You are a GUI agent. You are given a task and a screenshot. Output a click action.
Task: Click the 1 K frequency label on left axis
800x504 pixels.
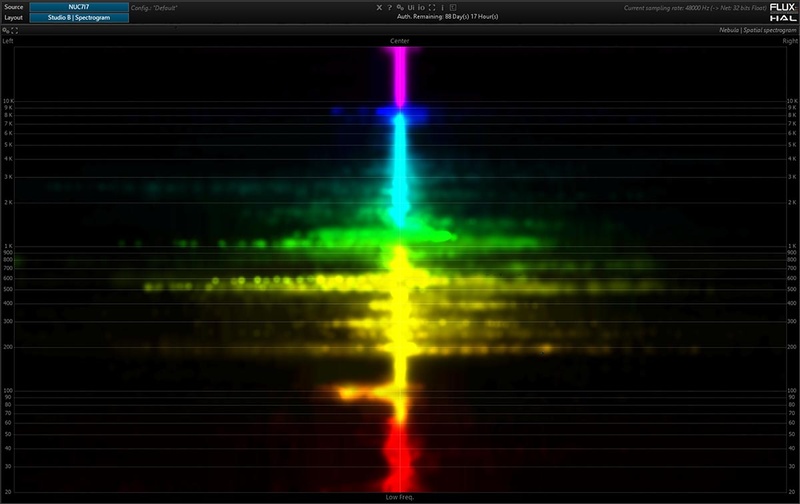tap(9, 246)
